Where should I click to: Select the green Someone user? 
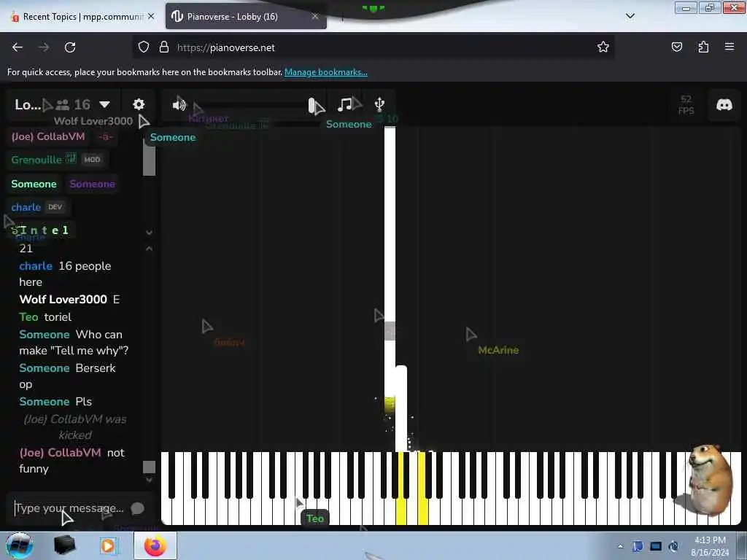click(x=34, y=184)
